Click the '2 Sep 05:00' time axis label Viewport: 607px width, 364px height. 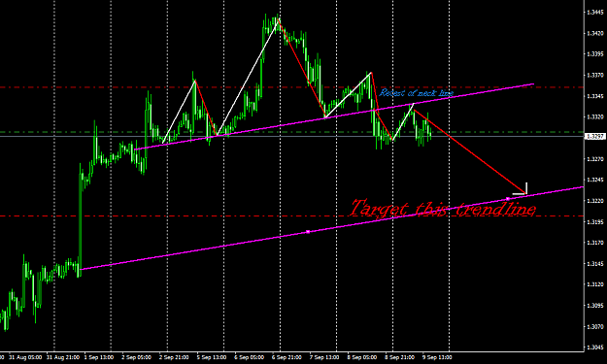(x=136, y=357)
